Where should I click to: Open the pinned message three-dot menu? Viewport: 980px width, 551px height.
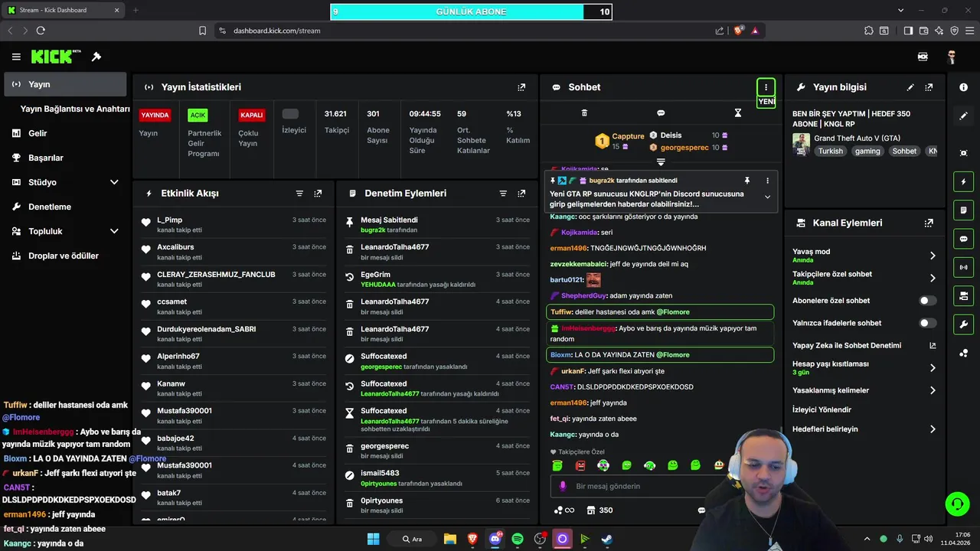(x=767, y=181)
